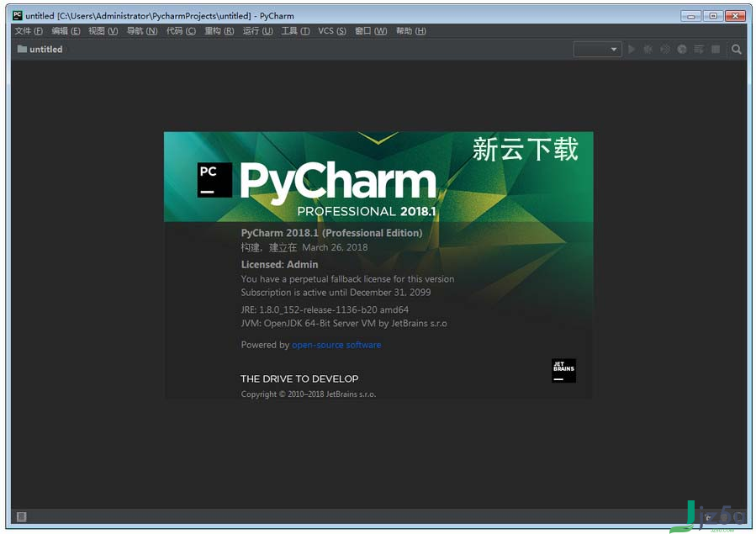Click the PyCharm icon in title bar
756x534 pixels.
[x=18, y=15]
